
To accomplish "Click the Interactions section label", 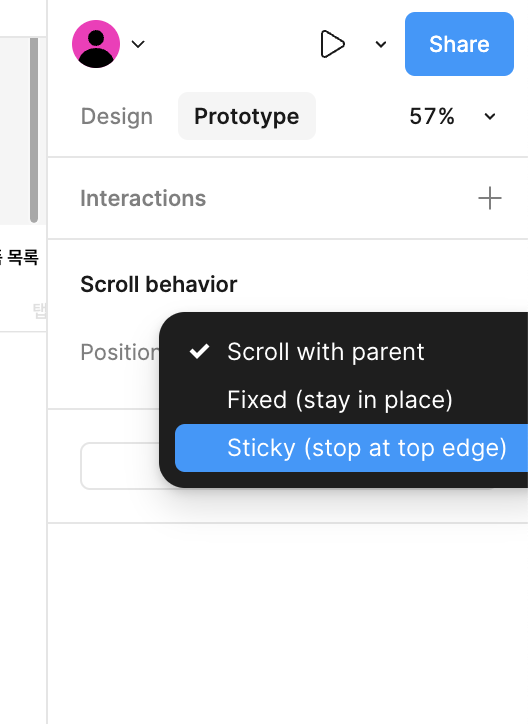I will 143,198.
